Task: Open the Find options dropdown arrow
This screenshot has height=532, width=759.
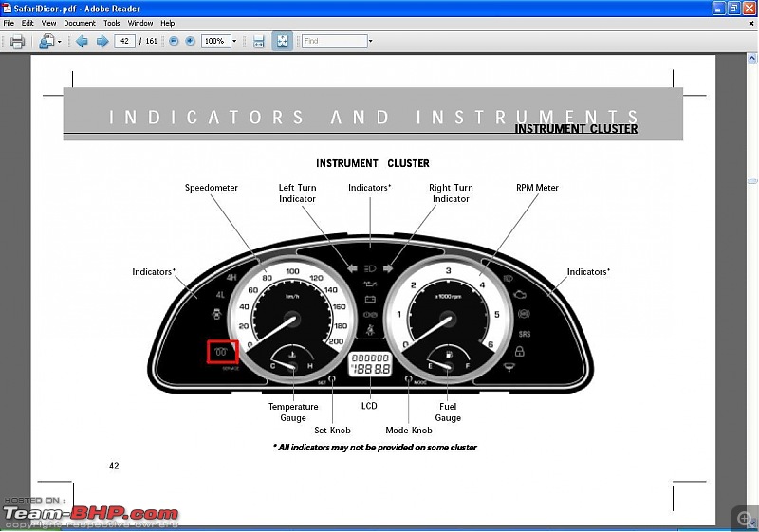Action: [371, 41]
